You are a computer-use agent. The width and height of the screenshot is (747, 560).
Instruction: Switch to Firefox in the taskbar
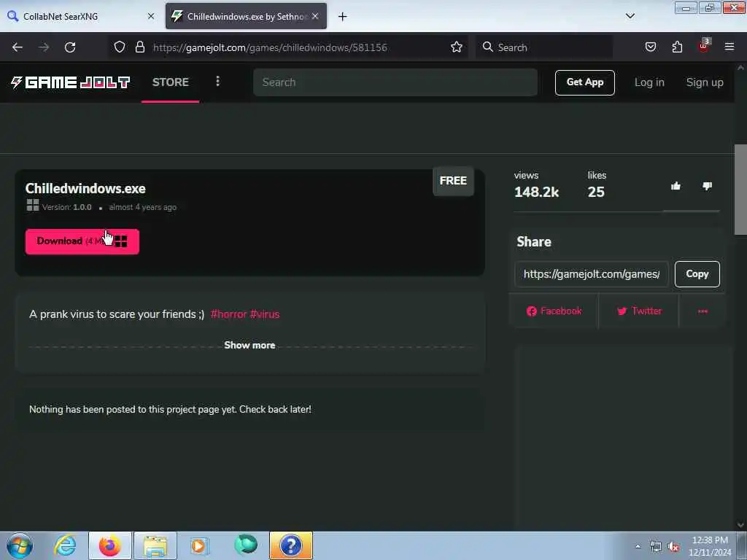110,545
